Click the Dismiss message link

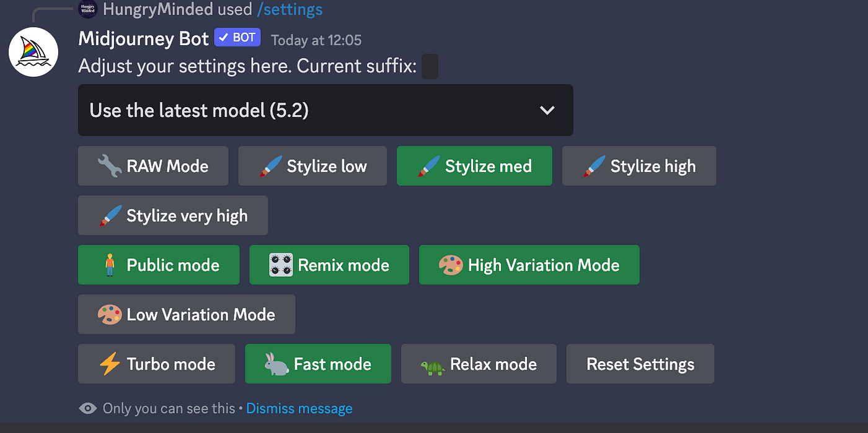[x=299, y=408]
